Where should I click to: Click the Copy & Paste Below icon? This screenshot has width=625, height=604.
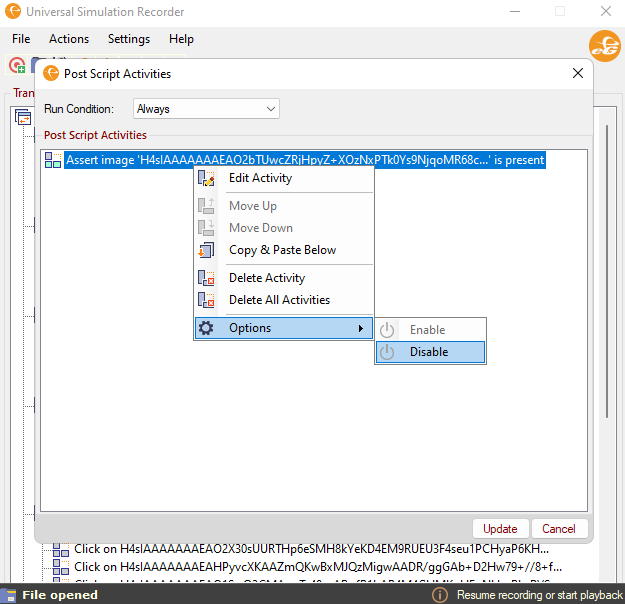pos(207,250)
